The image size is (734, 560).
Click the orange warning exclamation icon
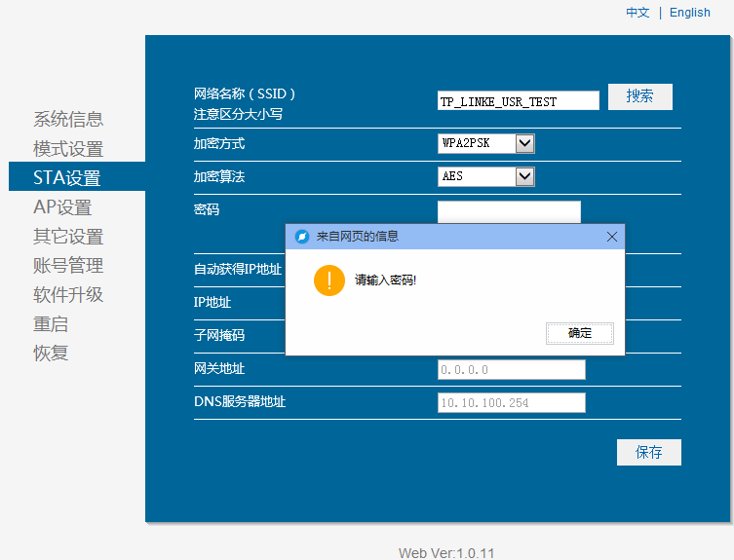coord(329,280)
